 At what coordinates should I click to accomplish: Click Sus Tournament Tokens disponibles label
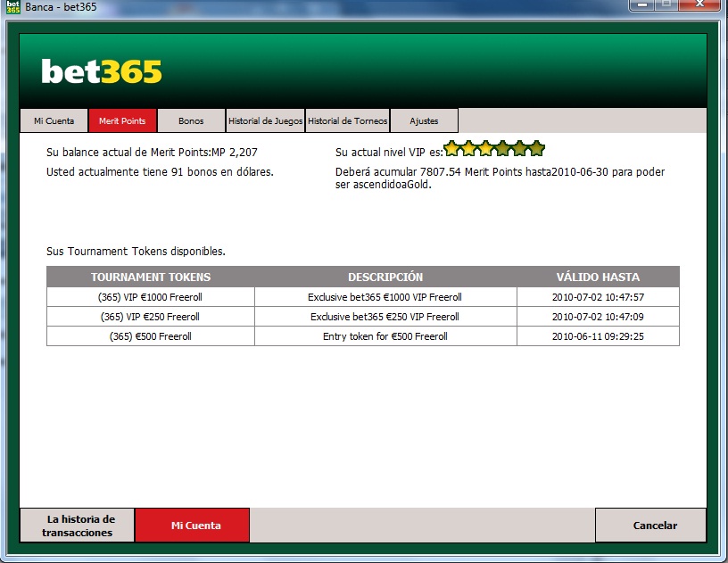136,251
